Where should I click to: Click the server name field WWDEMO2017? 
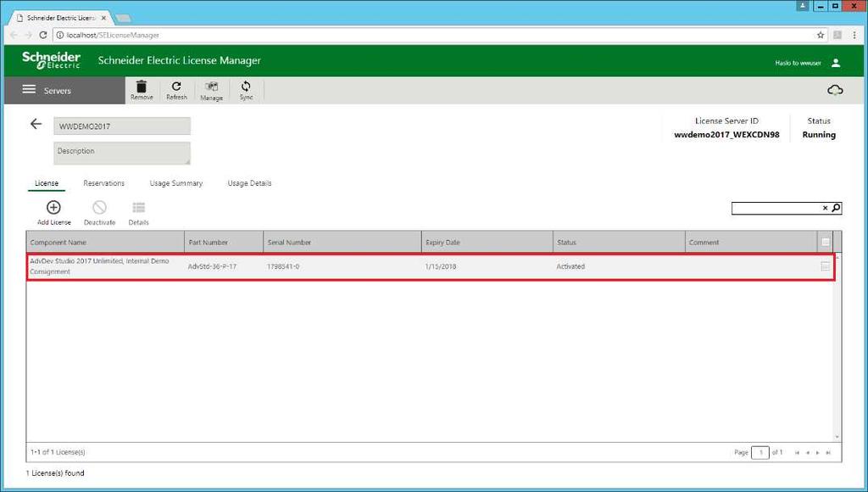(x=122, y=126)
